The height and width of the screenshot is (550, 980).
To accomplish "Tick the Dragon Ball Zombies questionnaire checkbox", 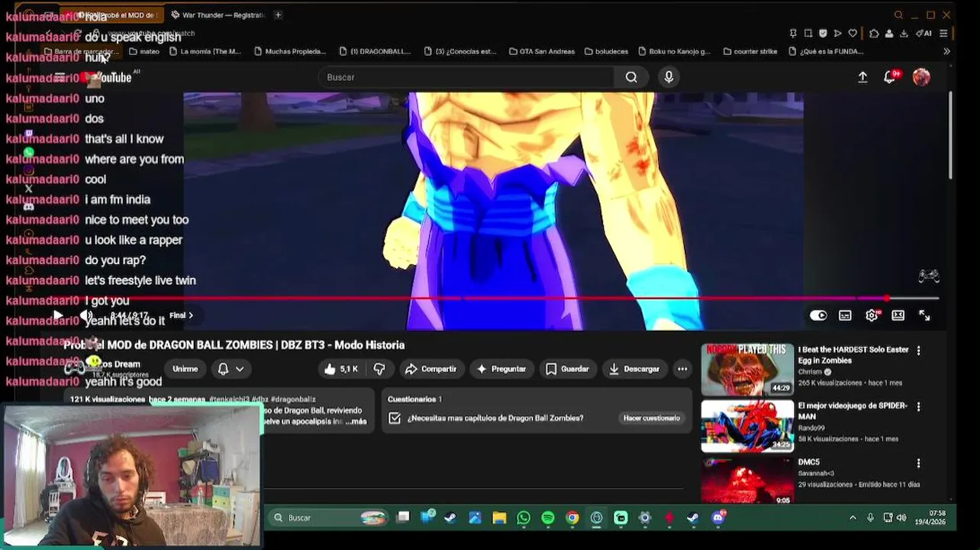I will coord(395,418).
